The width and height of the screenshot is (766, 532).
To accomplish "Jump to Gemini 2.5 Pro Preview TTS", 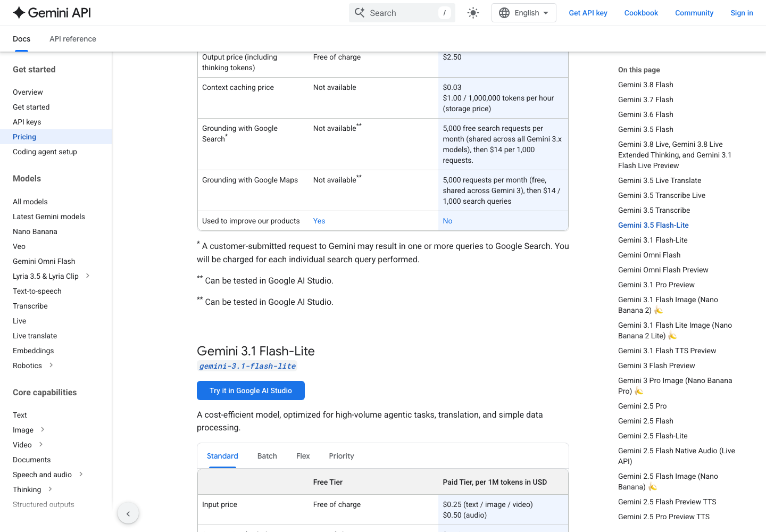I will (664, 517).
